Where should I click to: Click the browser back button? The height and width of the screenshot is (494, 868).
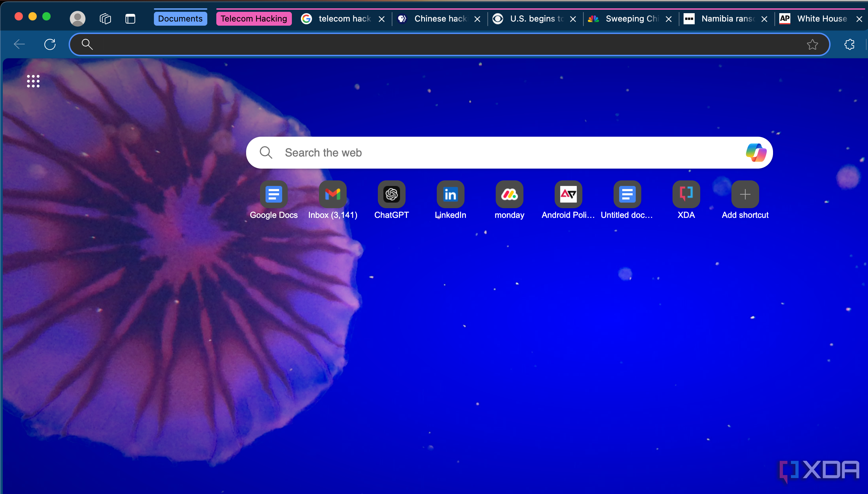(19, 44)
